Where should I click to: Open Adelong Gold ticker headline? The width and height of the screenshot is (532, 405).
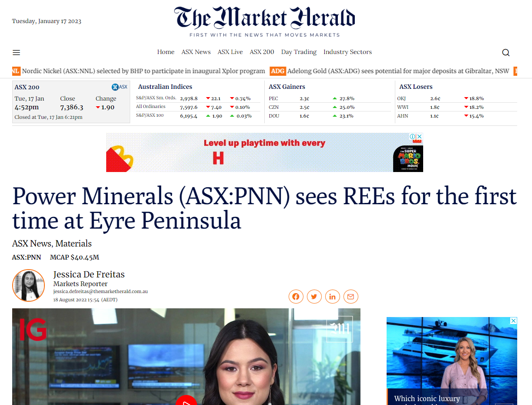(398, 71)
